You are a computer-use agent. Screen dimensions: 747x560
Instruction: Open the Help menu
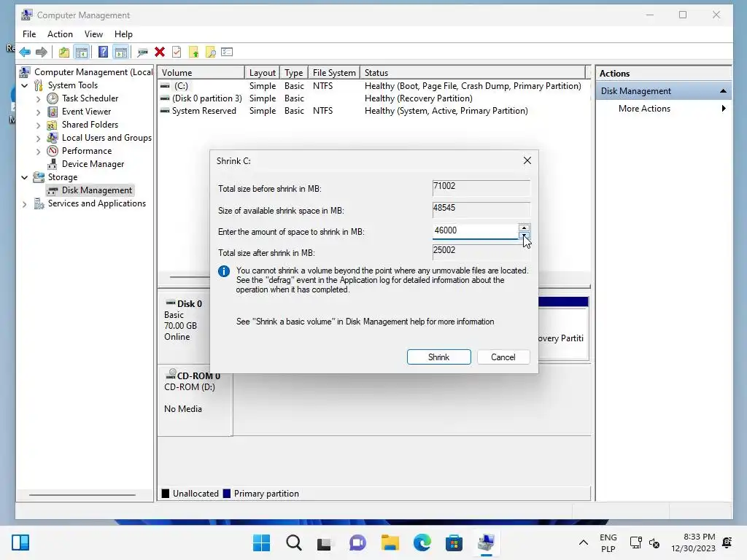tap(123, 34)
